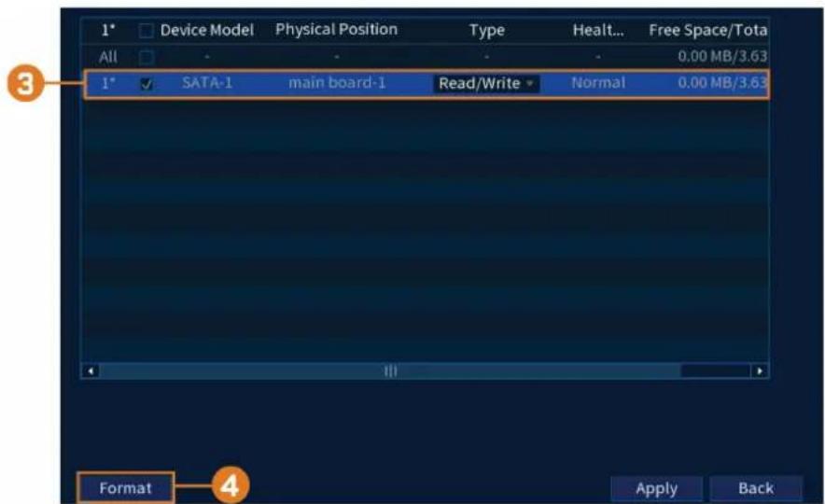Click free space value in All row
The height and width of the screenshot is (504, 825).
pyautogui.click(x=722, y=56)
